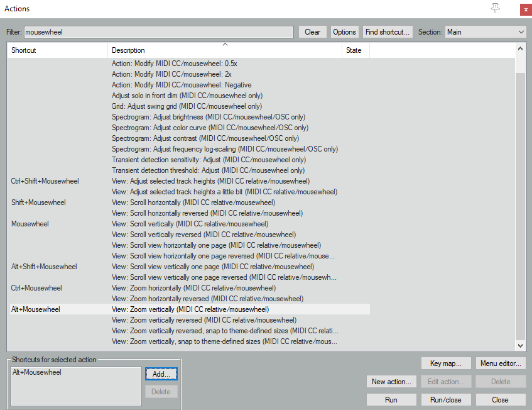The height and width of the screenshot is (410, 532).
Task: Select 'Transient detection sensitivity: Adjust' action
Action: click(209, 160)
